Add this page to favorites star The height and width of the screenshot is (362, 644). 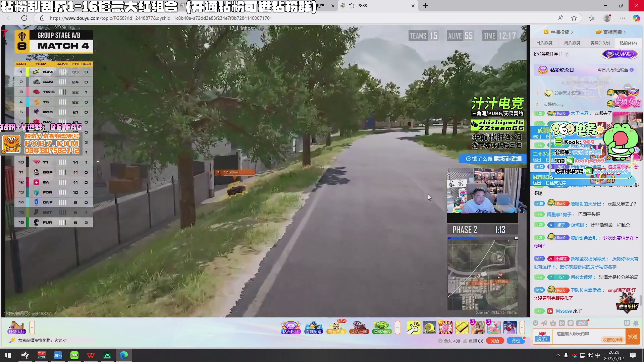point(574,18)
